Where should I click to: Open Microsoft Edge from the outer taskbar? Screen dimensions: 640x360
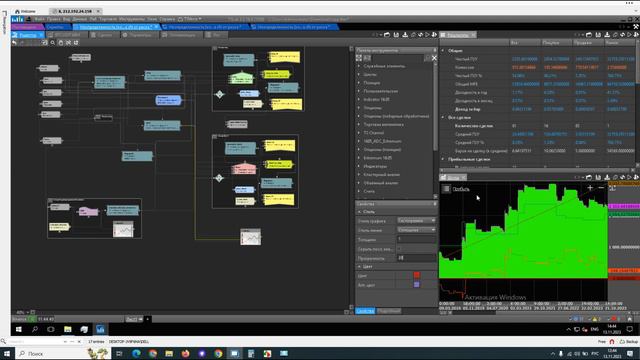click(136, 353)
